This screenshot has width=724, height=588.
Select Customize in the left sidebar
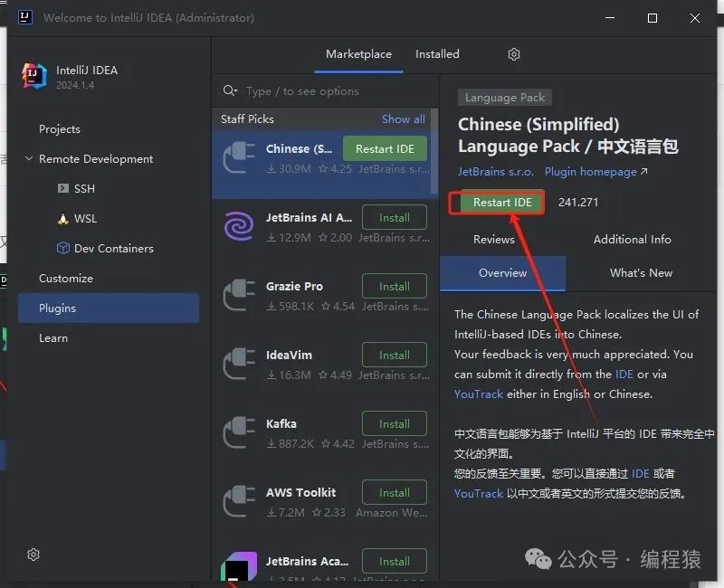(66, 279)
